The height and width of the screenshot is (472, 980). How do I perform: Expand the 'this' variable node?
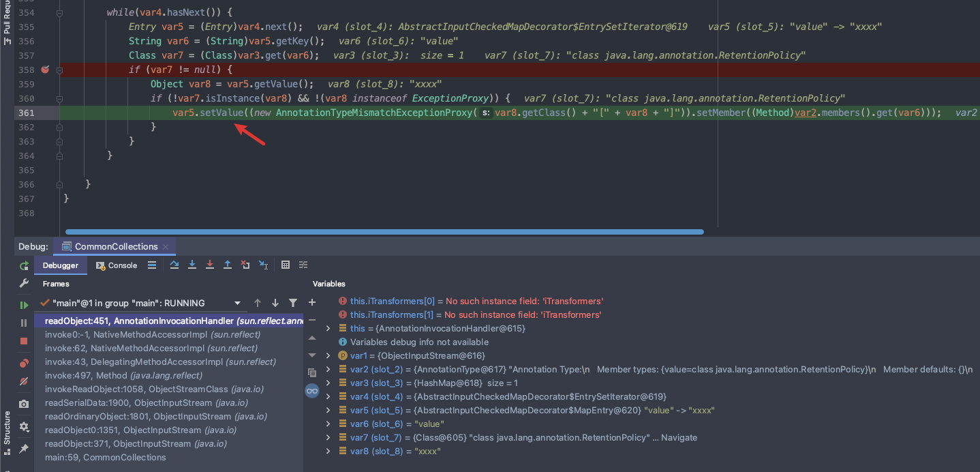328,328
